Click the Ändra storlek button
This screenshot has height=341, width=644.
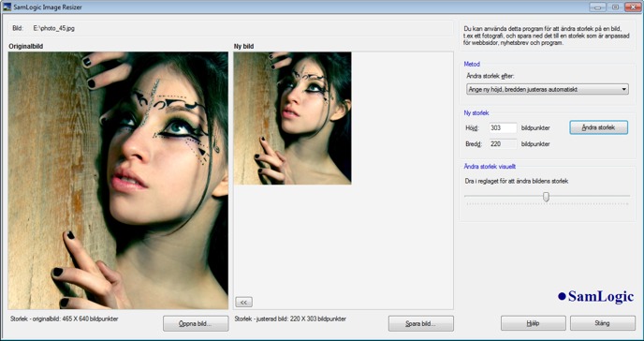tap(598, 127)
